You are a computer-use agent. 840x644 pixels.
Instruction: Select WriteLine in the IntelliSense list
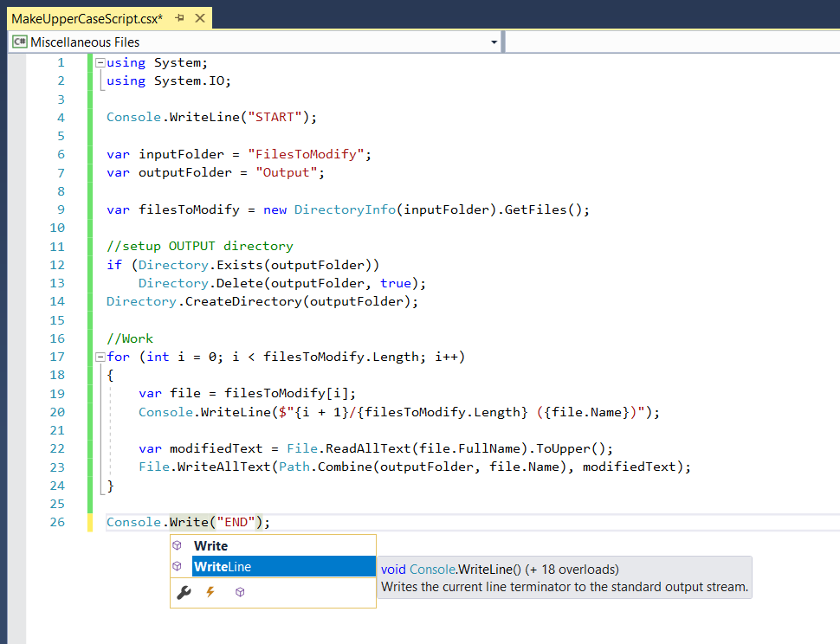273,566
